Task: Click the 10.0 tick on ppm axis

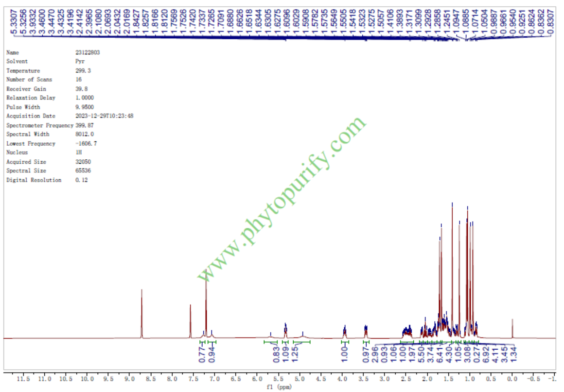Action: (87, 378)
